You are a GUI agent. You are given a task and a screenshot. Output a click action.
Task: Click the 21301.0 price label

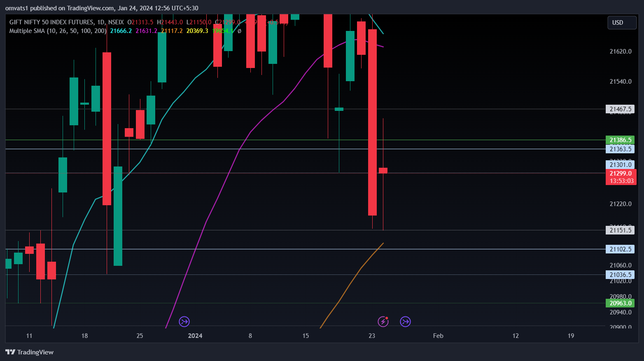coord(620,165)
